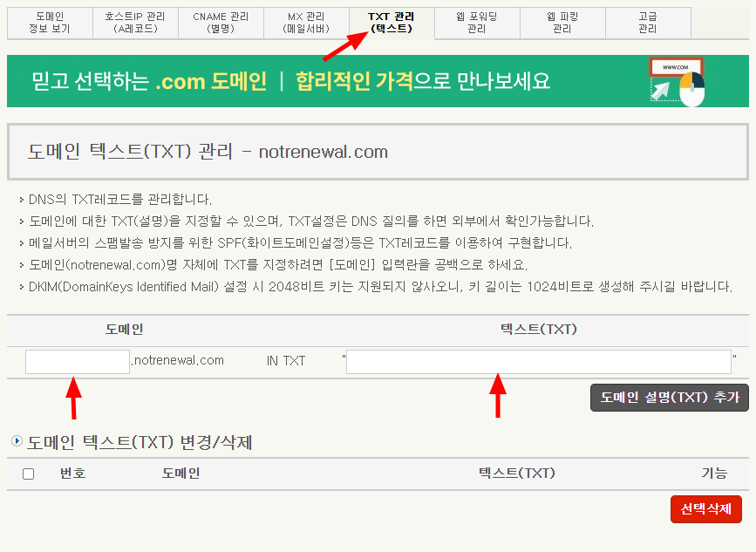
Task: Open the 도메인 정보 보기 tab
Action: click(x=50, y=23)
